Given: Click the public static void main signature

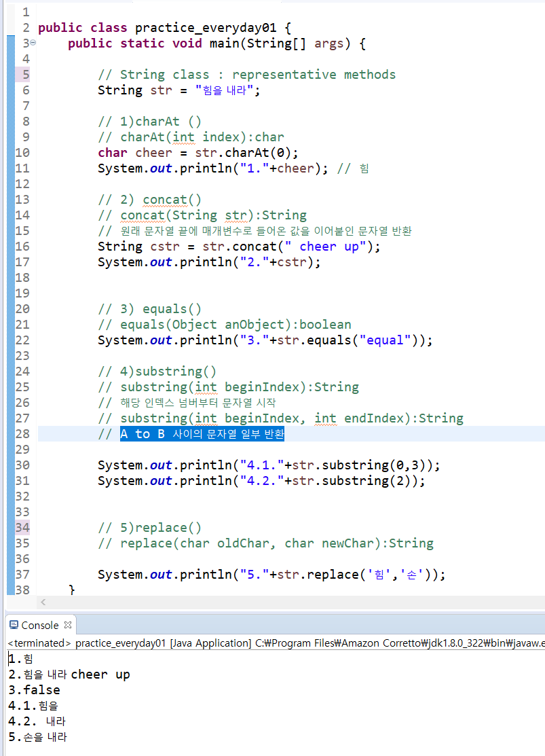Looking at the screenshot, I should pos(217,43).
